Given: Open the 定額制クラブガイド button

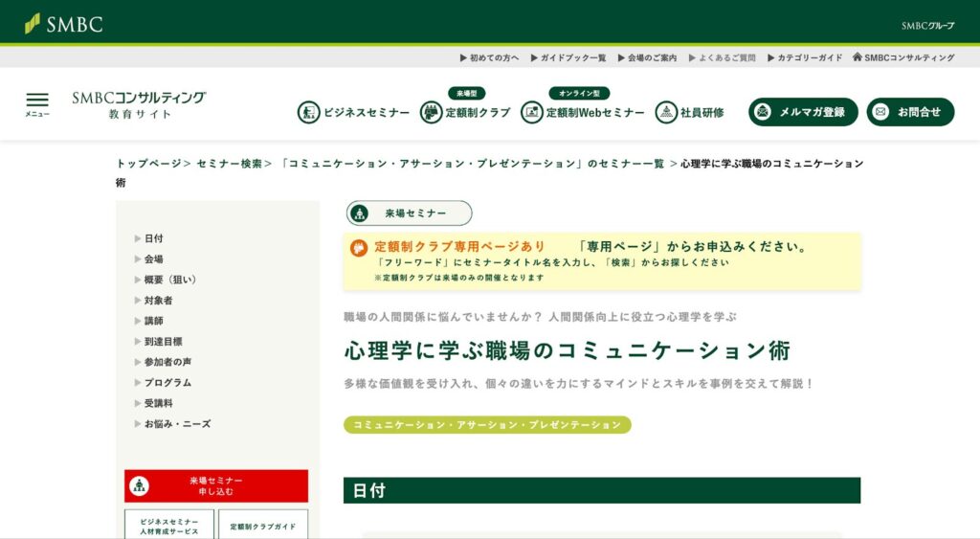Looking at the screenshot, I should coord(263,524).
